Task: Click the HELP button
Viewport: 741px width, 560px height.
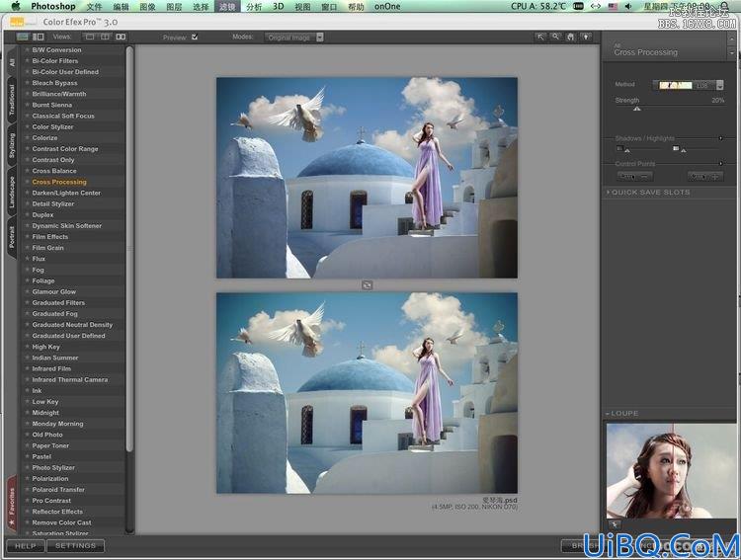Action: 26,546
